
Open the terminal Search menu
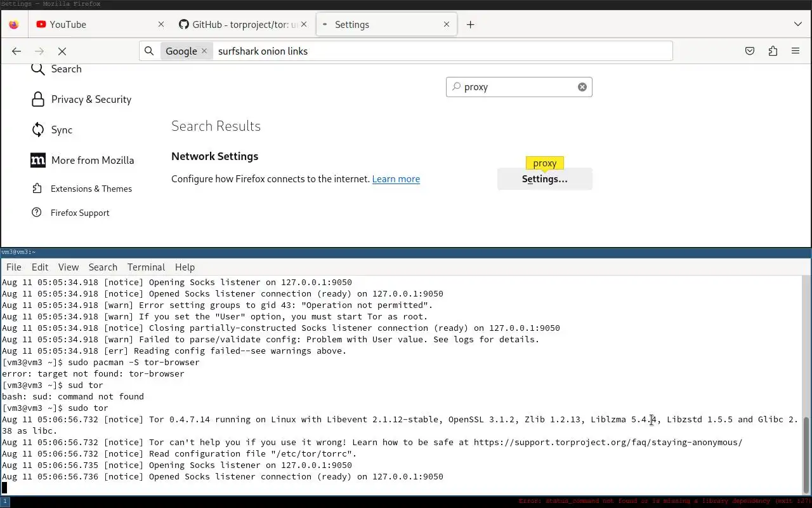pyautogui.click(x=103, y=267)
